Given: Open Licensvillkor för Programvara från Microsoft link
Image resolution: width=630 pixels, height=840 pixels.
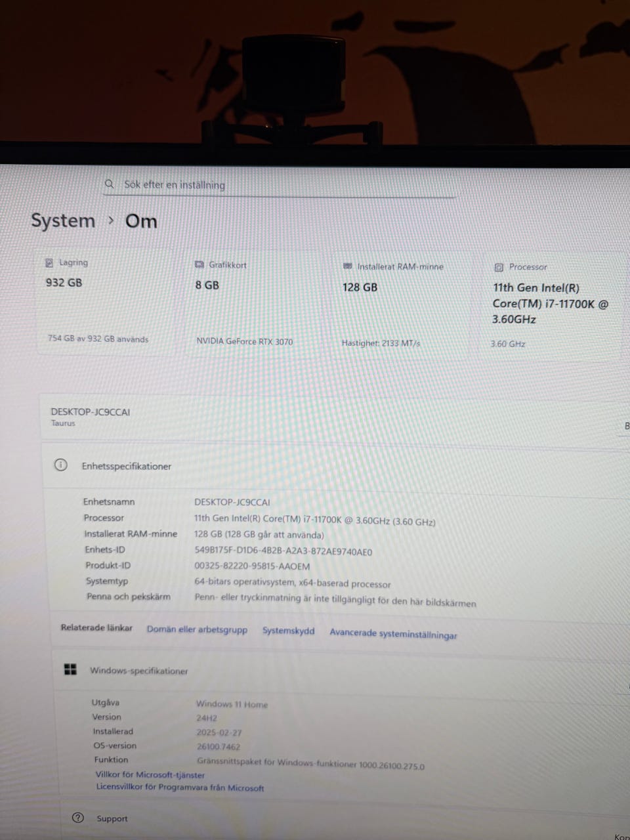Looking at the screenshot, I should [x=180, y=787].
